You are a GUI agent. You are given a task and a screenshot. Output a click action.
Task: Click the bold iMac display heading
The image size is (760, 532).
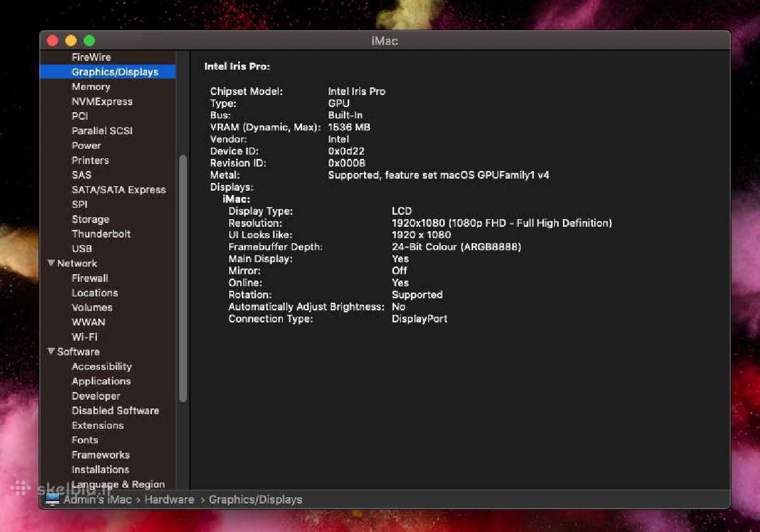[236, 199]
